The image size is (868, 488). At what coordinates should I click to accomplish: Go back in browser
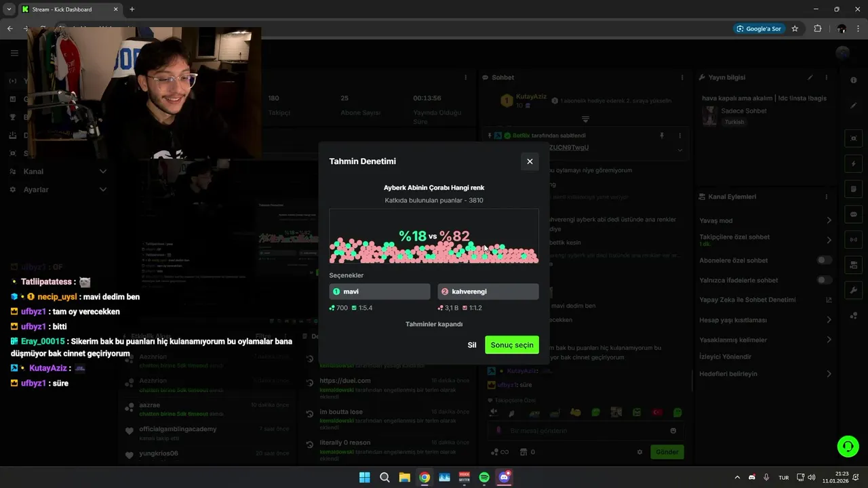coord(9,28)
